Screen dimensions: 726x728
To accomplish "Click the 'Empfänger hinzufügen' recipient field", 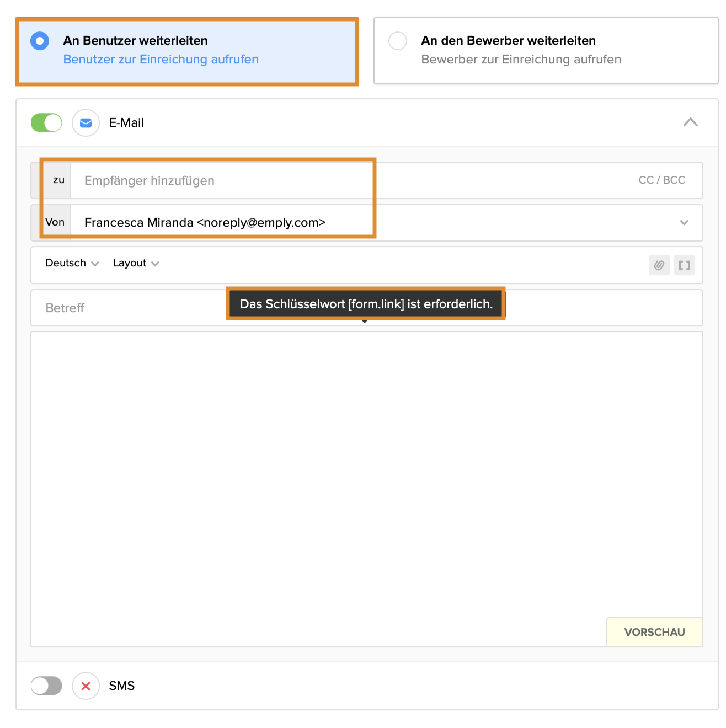I will pos(221,181).
